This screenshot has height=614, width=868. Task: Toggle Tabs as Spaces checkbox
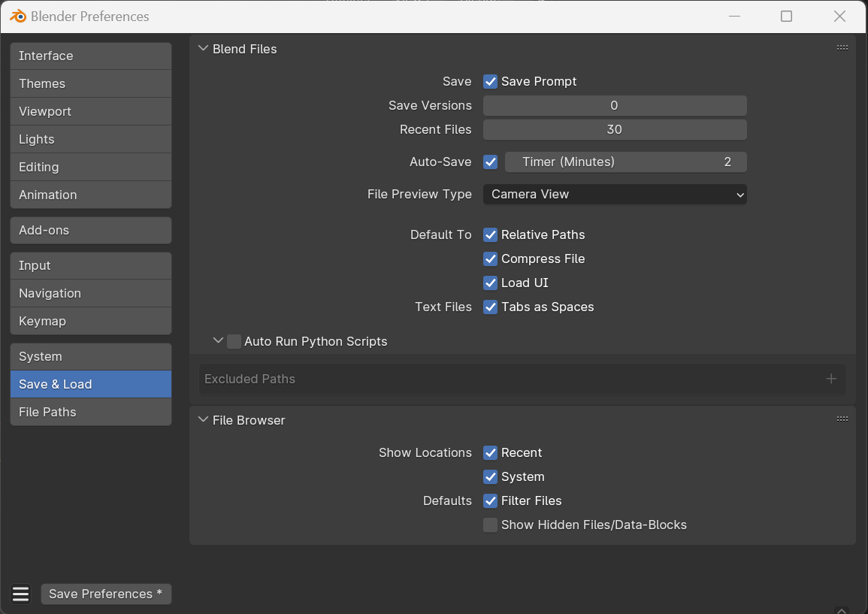click(x=490, y=307)
